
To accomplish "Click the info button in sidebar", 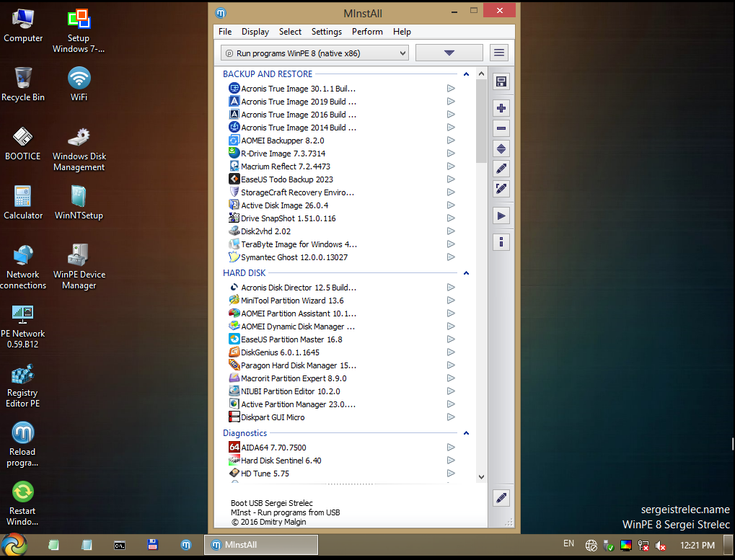I will (501, 241).
